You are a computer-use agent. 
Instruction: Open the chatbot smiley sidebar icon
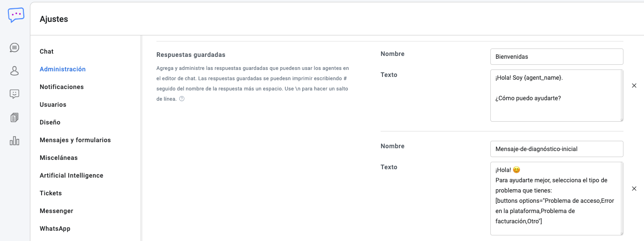(x=14, y=94)
